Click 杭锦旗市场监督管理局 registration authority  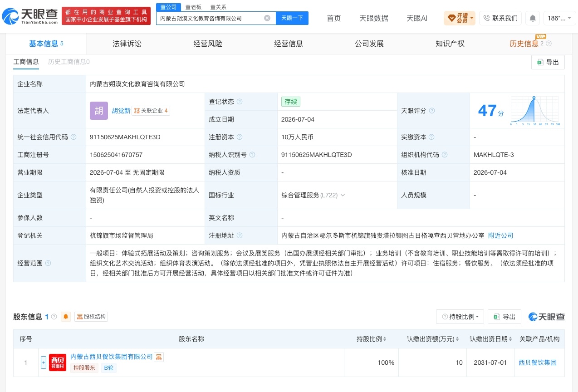[122, 235]
